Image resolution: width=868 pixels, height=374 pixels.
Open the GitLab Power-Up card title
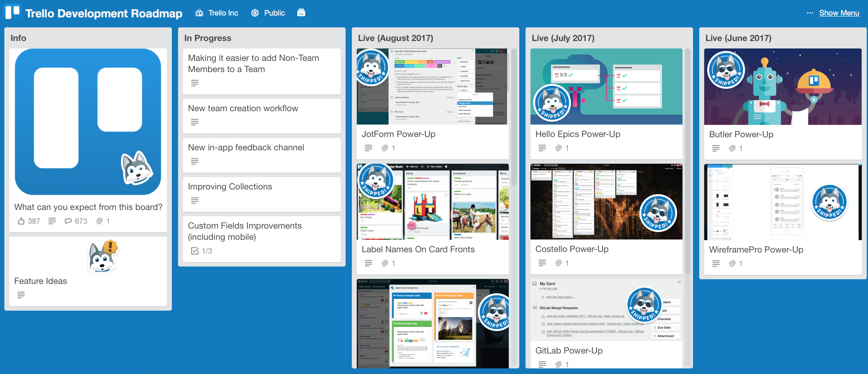tap(569, 350)
